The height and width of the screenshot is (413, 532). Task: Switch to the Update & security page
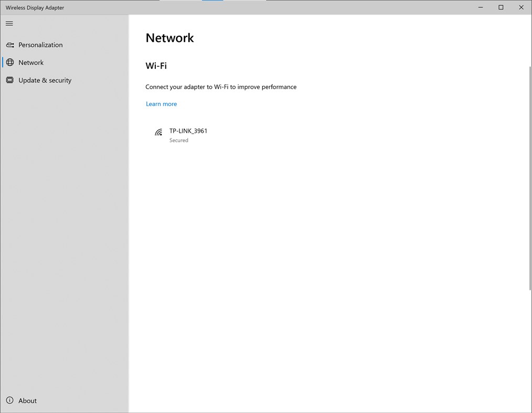click(x=45, y=80)
